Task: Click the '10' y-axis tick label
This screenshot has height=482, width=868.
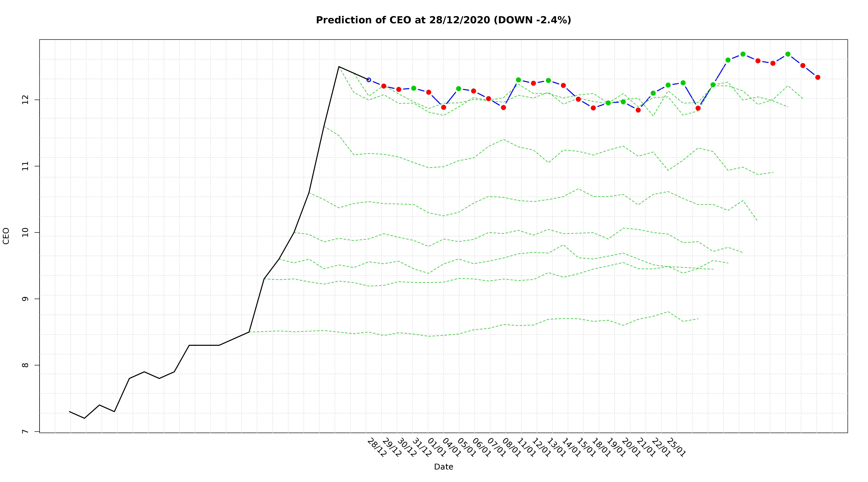Action: pos(25,232)
